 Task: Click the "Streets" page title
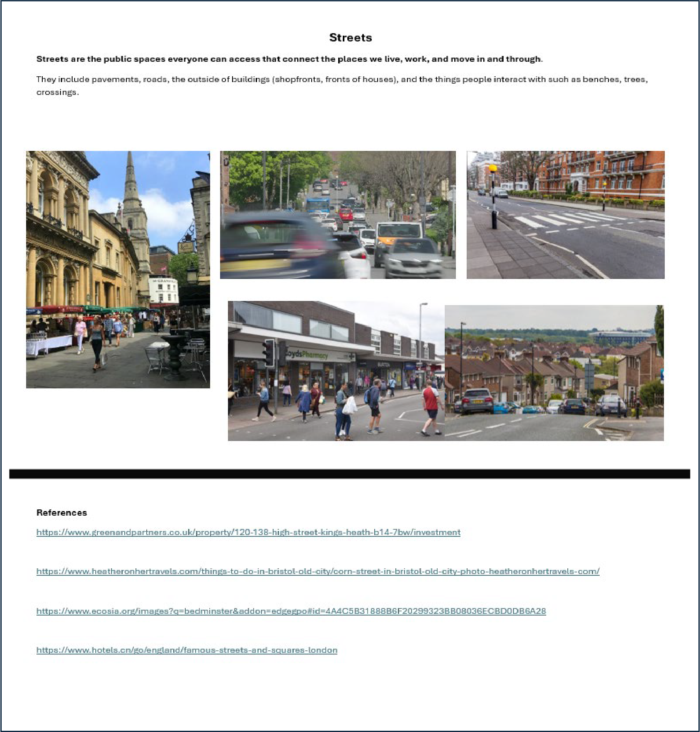[x=350, y=38]
